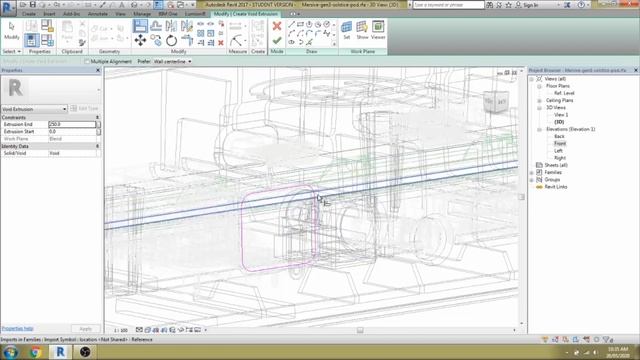
Task: Activate the Rotate tool
Action: click(171, 40)
